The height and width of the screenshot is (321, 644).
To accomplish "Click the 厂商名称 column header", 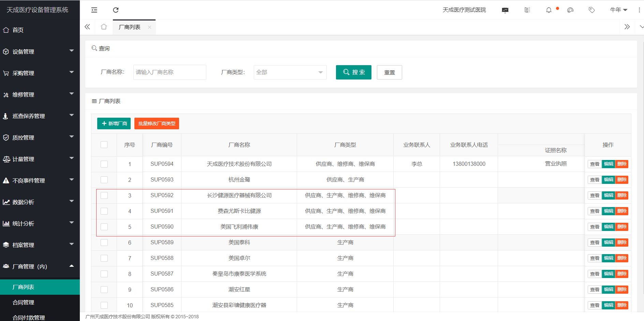I will pyautogui.click(x=239, y=145).
